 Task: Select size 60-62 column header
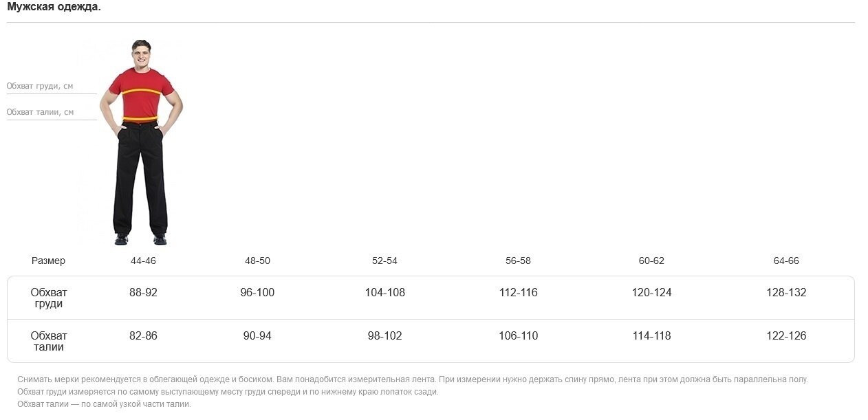point(651,261)
